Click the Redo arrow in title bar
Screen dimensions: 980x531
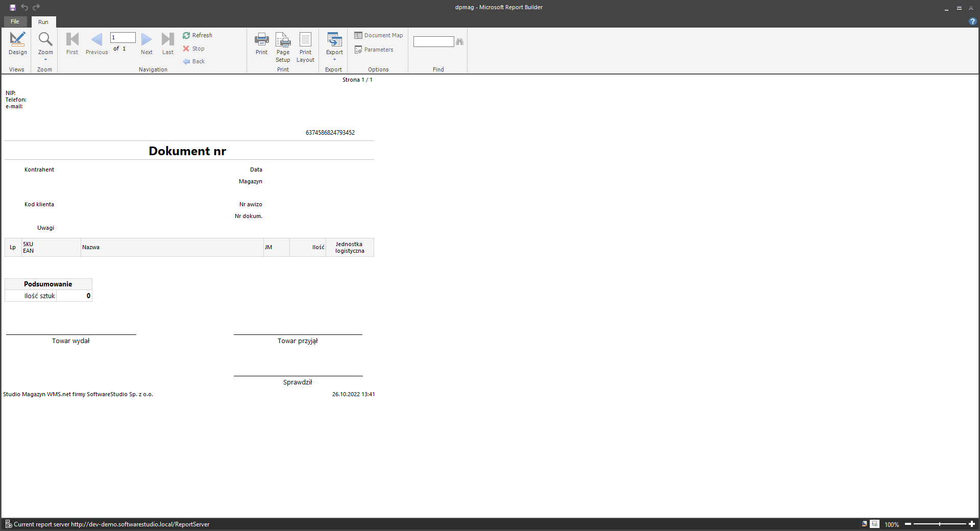tap(36, 7)
